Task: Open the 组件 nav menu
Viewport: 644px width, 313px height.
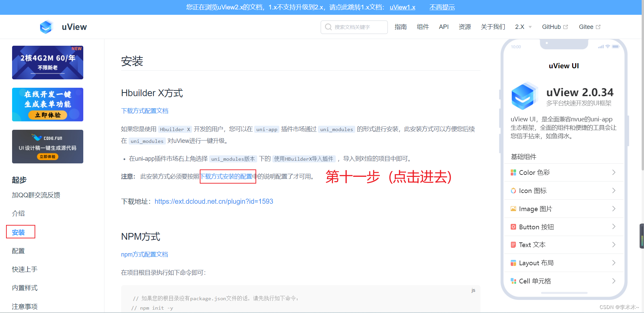Action: 423,27
